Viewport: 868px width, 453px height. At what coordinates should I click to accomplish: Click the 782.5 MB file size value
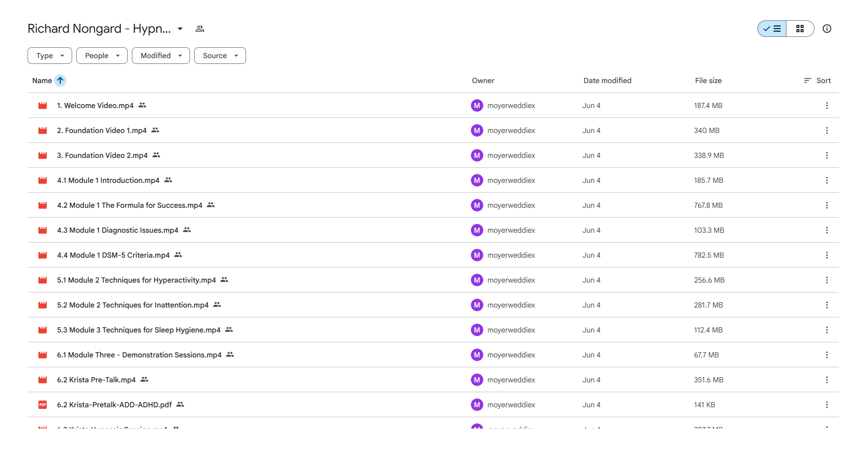(709, 255)
